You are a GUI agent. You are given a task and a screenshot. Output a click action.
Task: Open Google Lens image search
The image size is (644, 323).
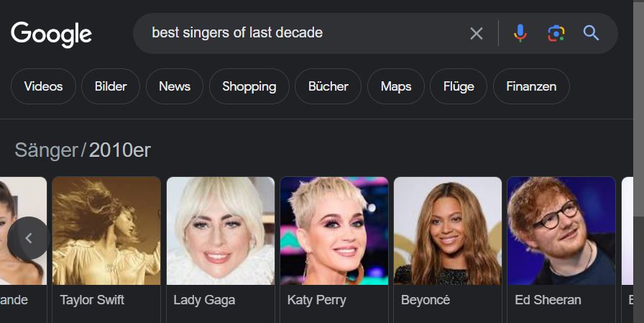coord(556,33)
